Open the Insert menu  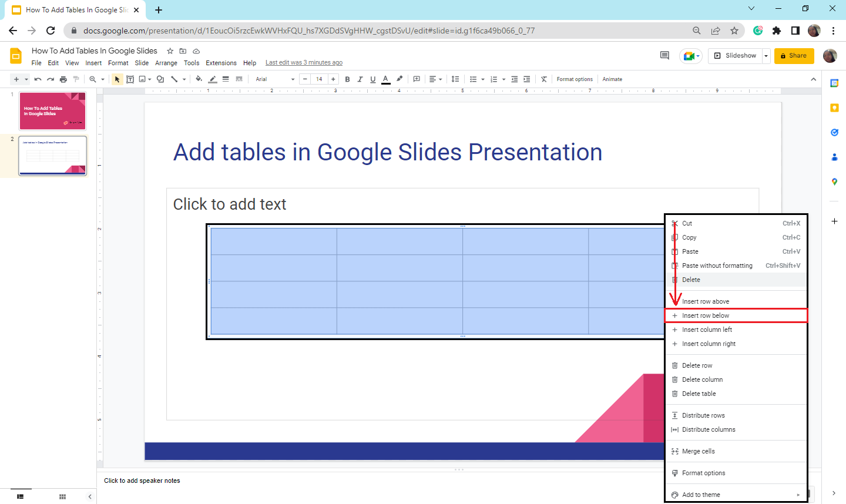pos(93,63)
